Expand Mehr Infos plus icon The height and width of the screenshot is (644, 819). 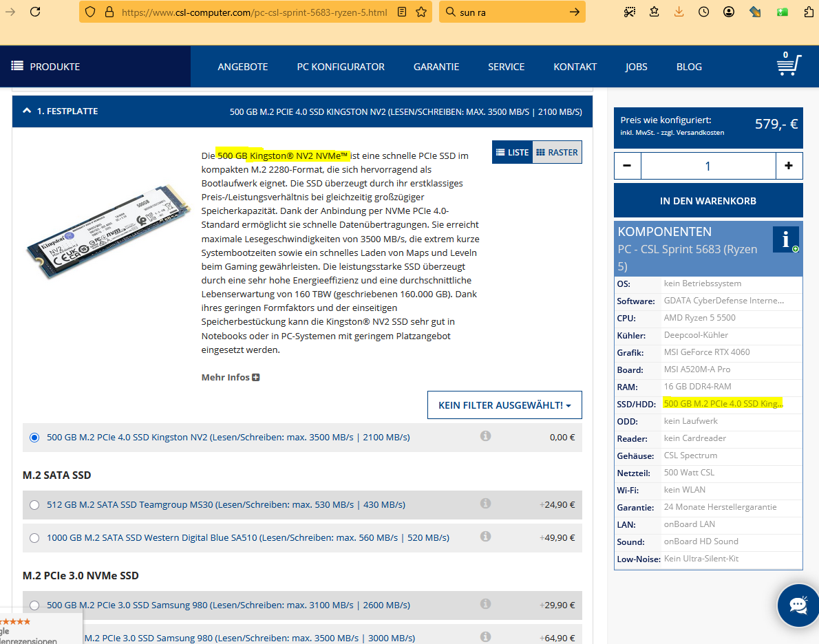tap(256, 378)
